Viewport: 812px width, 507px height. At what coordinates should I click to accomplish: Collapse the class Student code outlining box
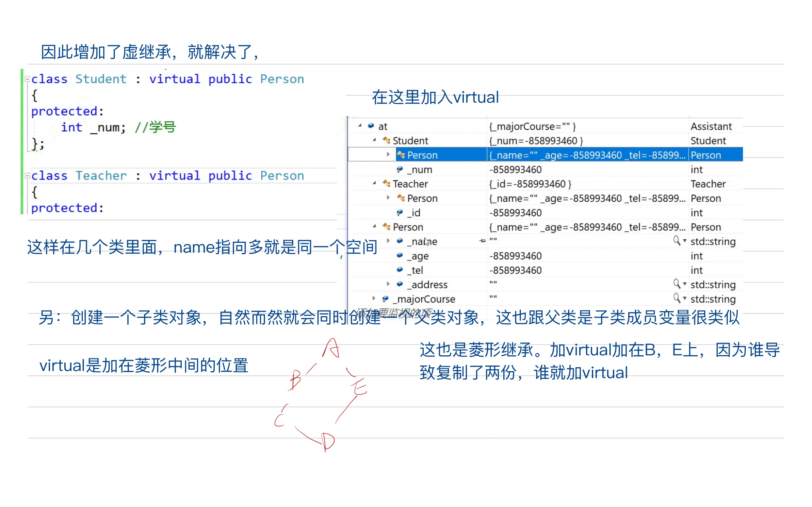[x=27, y=79]
